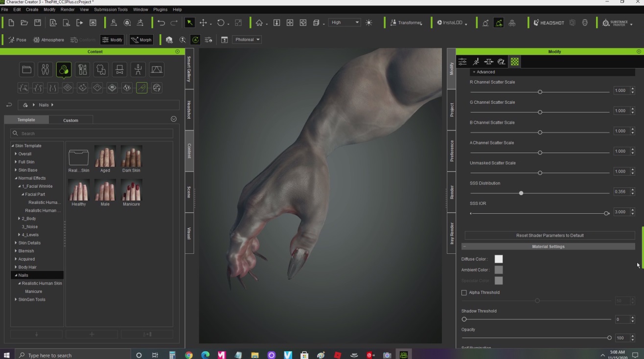Viewport: 644px width, 359px height.
Task: Select the Nails skin sub-category icon
Action: 142,88
